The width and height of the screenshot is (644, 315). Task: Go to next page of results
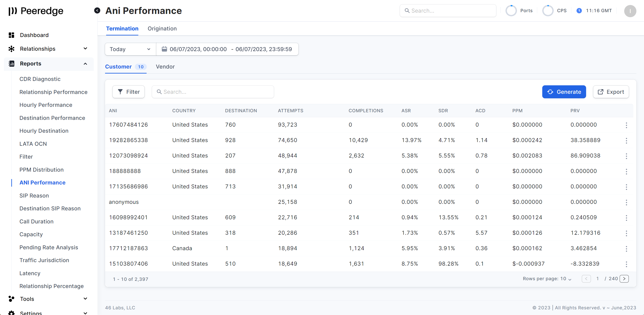(624, 279)
